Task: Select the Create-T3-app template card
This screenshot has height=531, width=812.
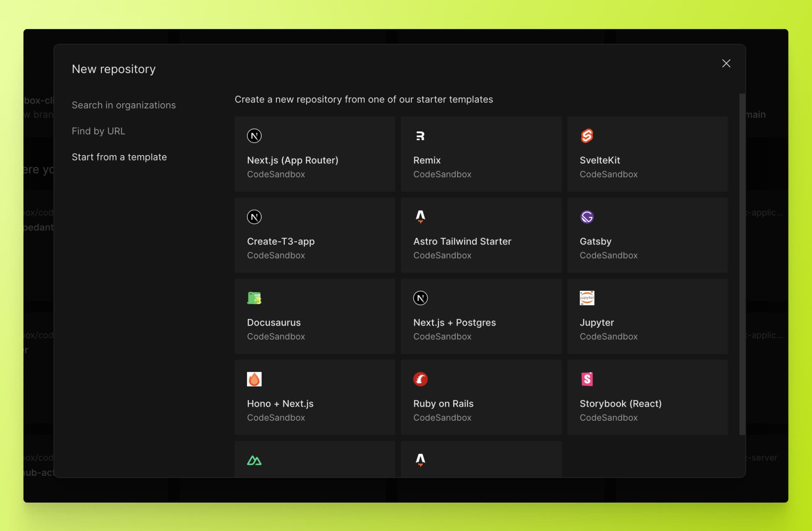Action: (314, 235)
